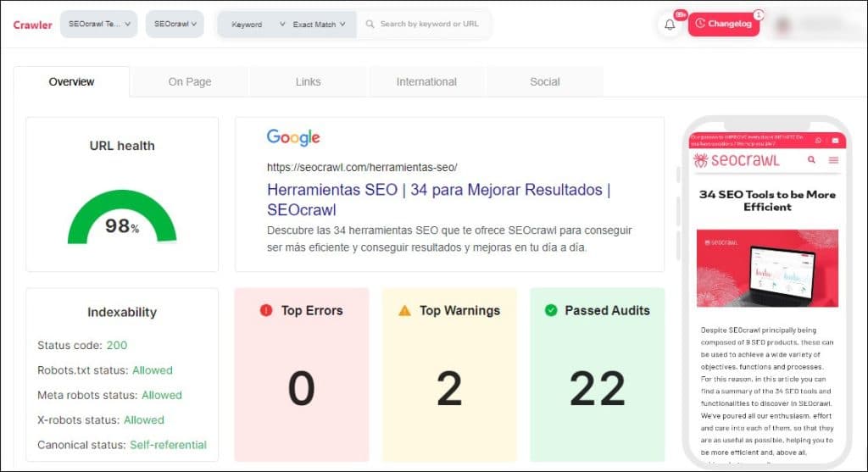The height and width of the screenshot is (472, 868).
Task: Open the notifications bell icon
Action: (670, 25)
